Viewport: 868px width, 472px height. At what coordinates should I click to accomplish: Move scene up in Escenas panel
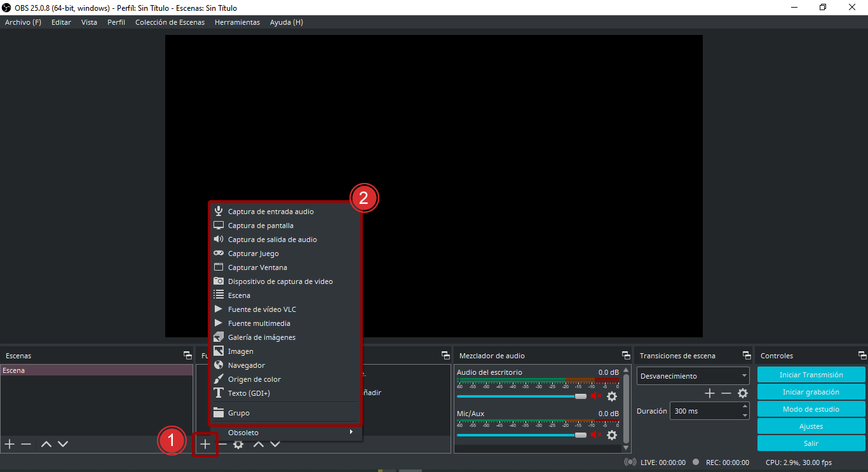point(46,444)
